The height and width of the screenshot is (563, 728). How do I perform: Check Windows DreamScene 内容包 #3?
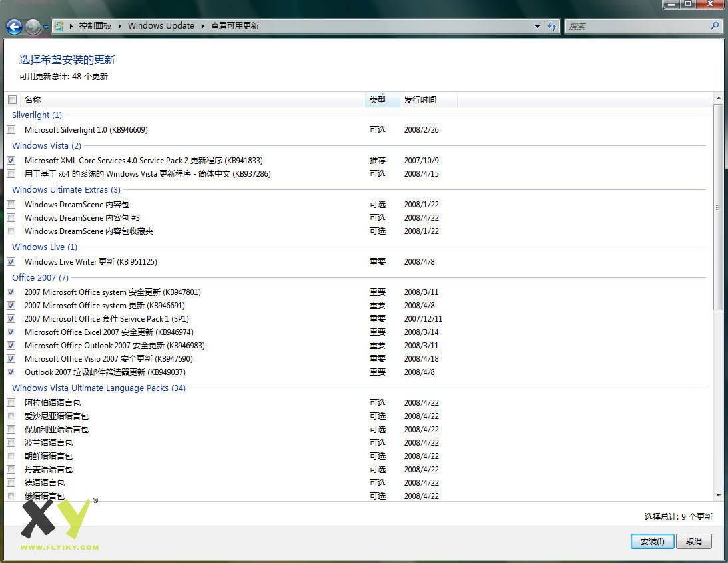click(x=11, y=218)
